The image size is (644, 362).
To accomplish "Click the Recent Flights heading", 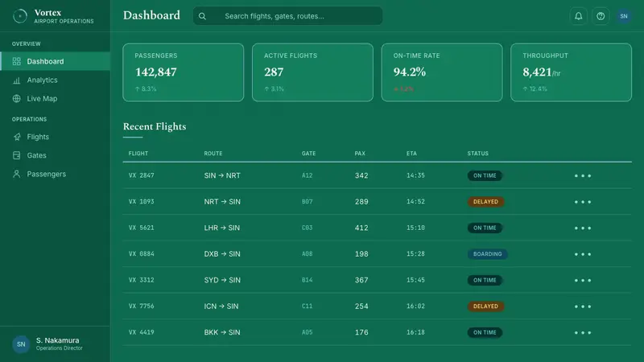I will (155, 126).
